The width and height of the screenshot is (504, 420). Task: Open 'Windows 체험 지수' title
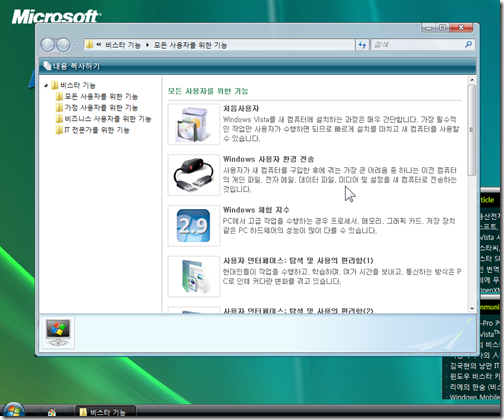point(256,210)
